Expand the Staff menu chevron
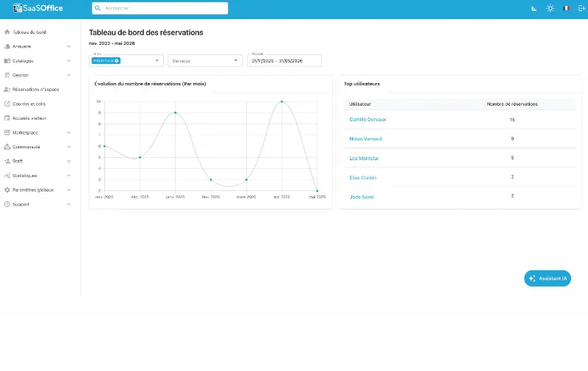Viewport: 588px width, 371px height. pyautogui.click(x=68, y=161)
